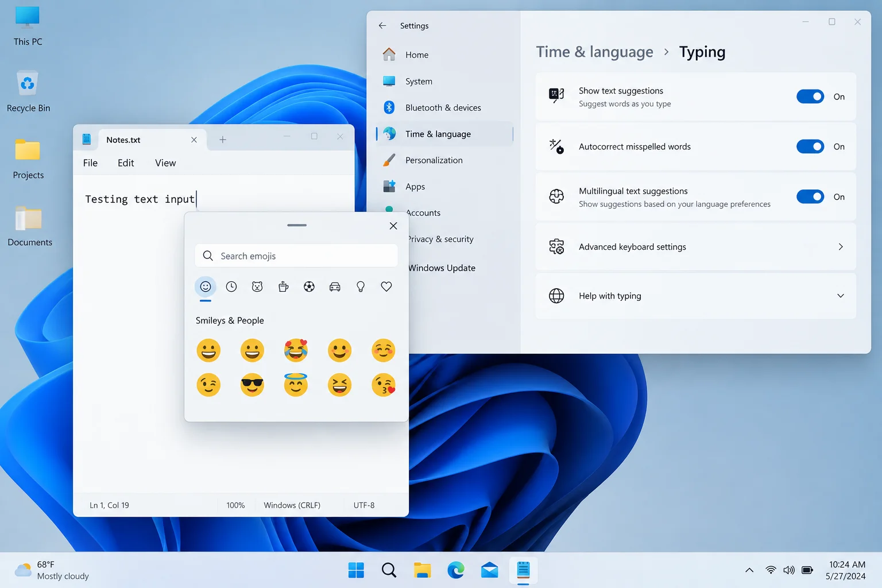Open the Notepad File menu
The image size is (882, 588).
coord(90,163)
